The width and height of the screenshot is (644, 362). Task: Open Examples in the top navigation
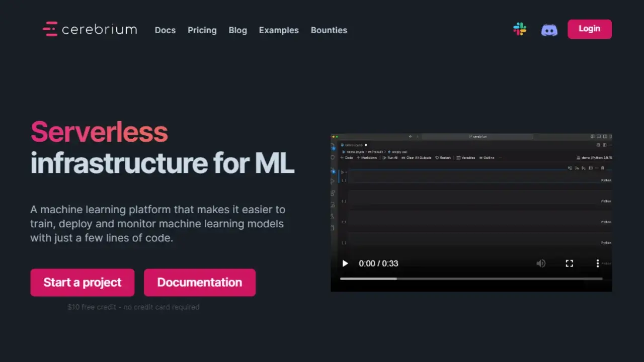pos(279,30)
